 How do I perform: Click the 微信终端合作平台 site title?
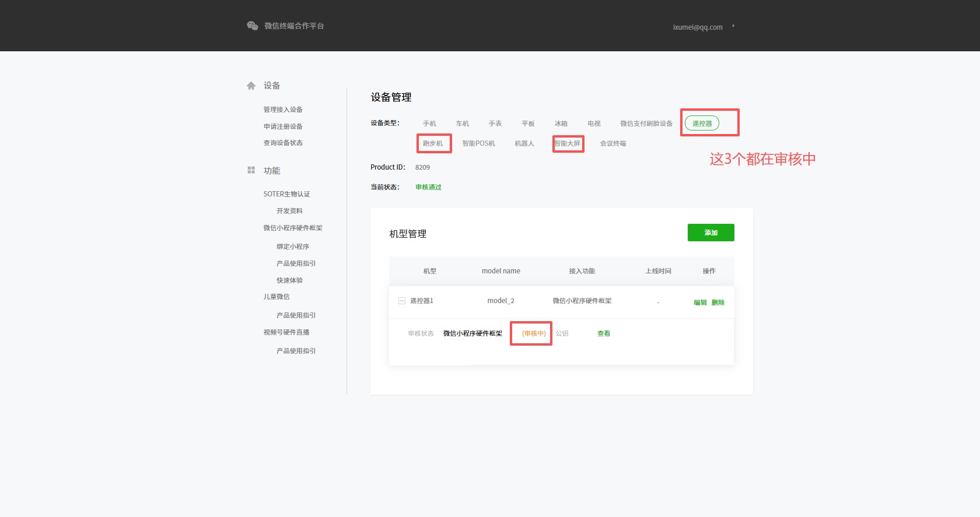point(294,26)
